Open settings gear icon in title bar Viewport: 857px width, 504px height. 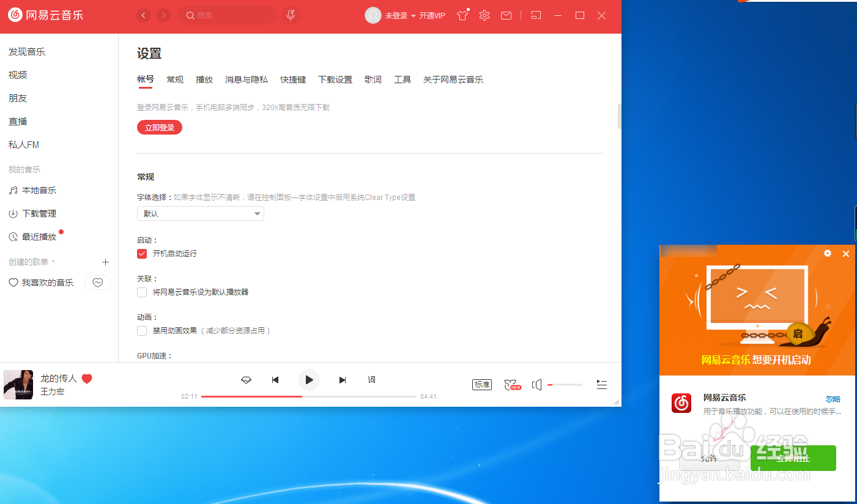[x=484, y=15]
